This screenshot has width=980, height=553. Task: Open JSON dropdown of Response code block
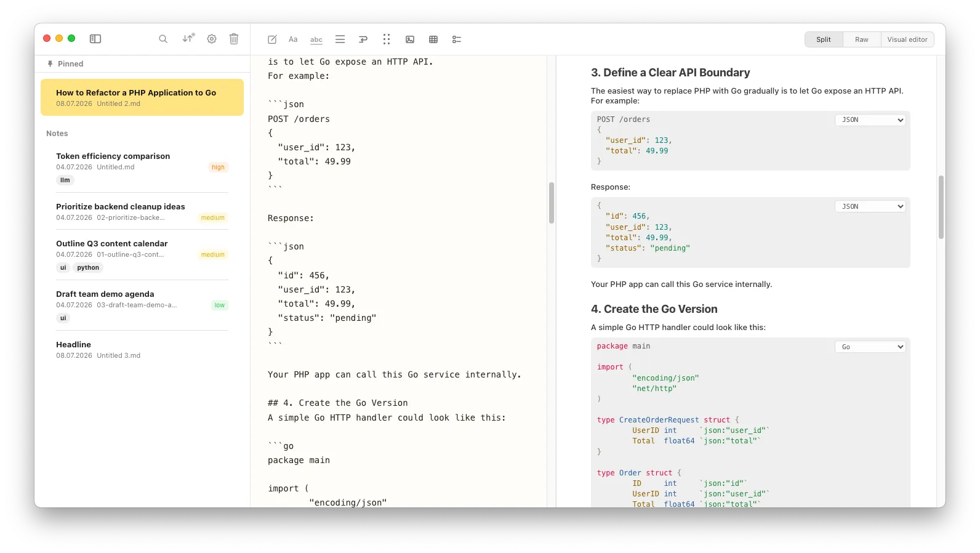click(x=870, y=206)
